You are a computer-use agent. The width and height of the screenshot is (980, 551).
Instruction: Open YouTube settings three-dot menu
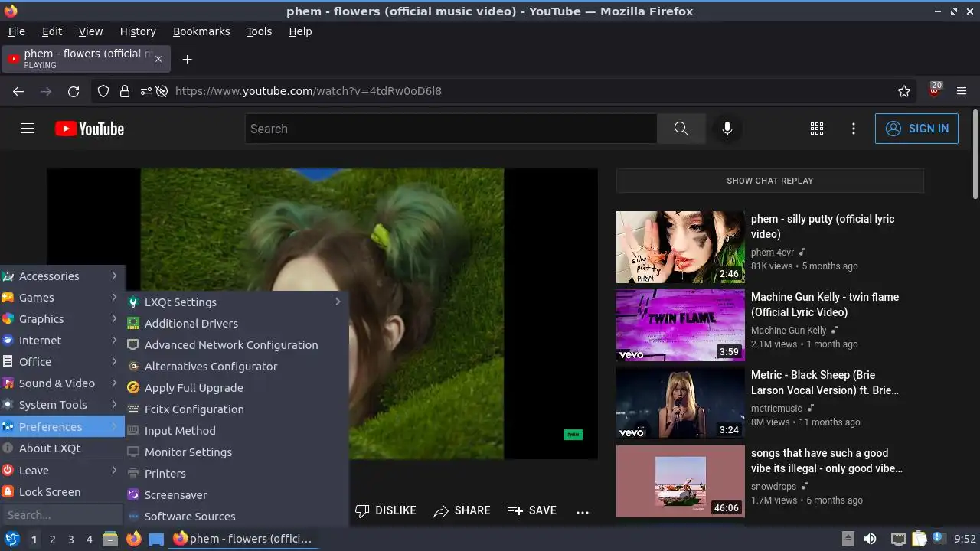[854, 129]
